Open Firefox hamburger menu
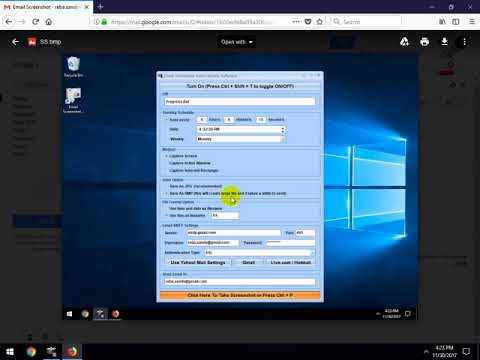Screen dimensions: 480x360 tap(472, 22)
